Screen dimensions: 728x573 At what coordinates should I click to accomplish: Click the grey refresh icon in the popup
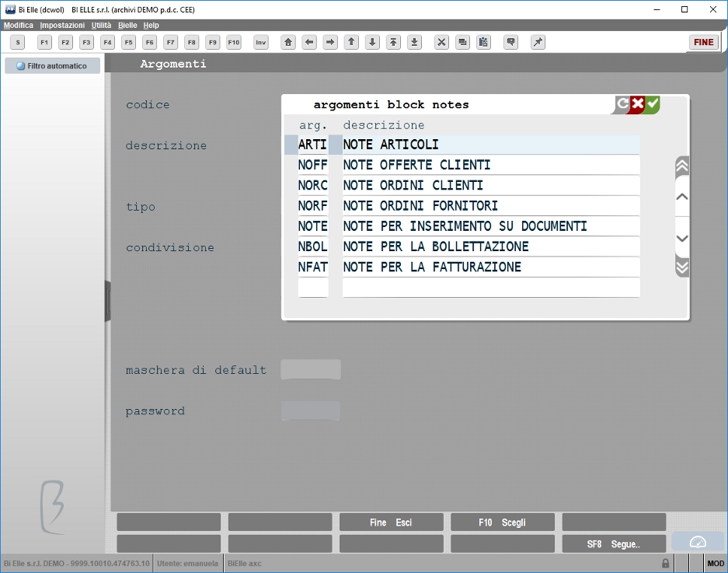[x=622, y=103]
